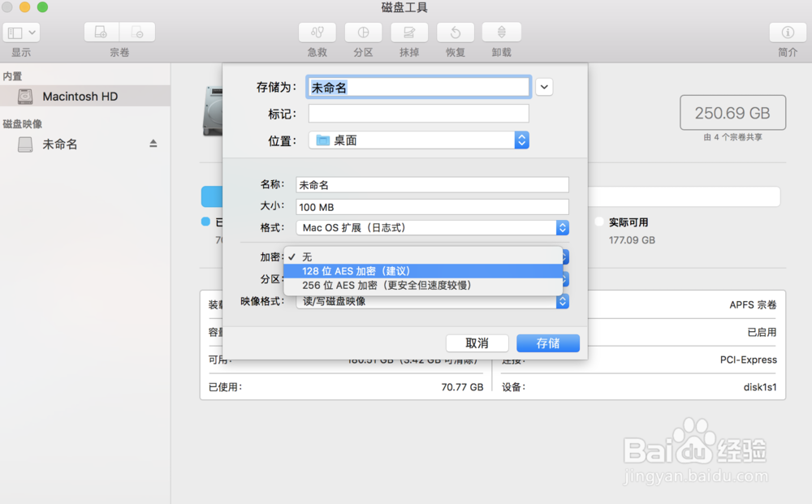This screenshot has width=812, height=504.
Task: Choose 128 位 AES 加密 option
Action: click(423, 271)
